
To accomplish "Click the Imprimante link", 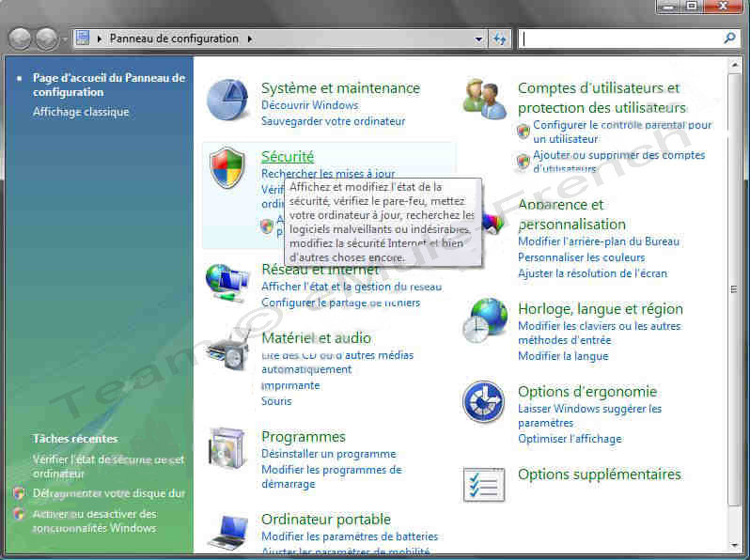I will pos(290,385).
